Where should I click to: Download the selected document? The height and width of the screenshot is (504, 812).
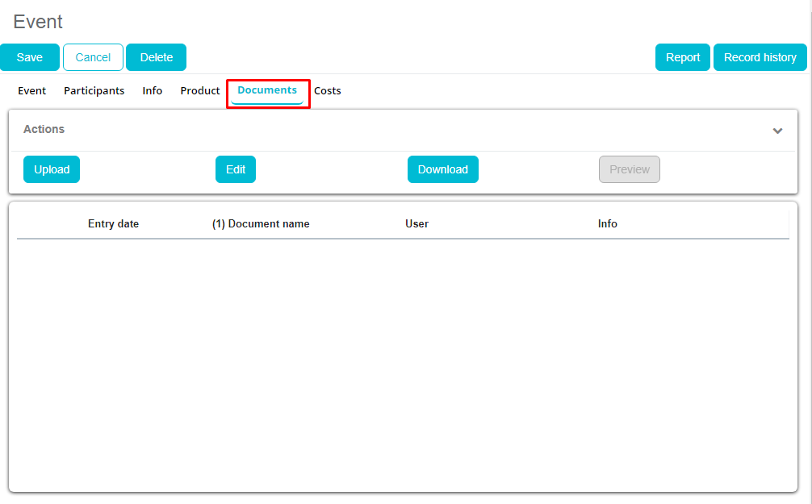(x=442, y=169)
